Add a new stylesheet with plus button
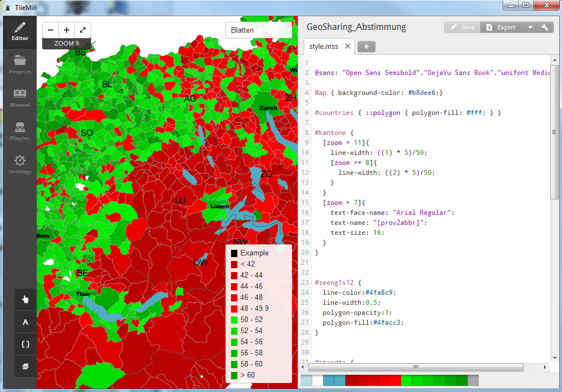The width and height of the screenshot is (562, 392). (367, 47)
